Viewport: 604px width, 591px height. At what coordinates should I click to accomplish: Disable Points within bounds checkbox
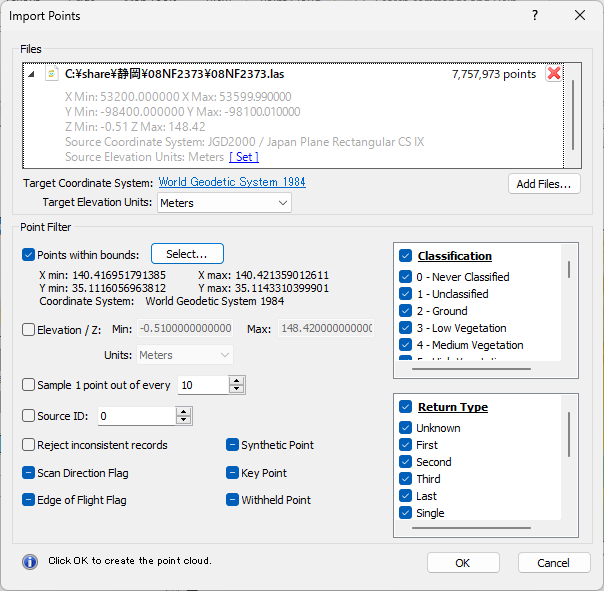[29, 255]
